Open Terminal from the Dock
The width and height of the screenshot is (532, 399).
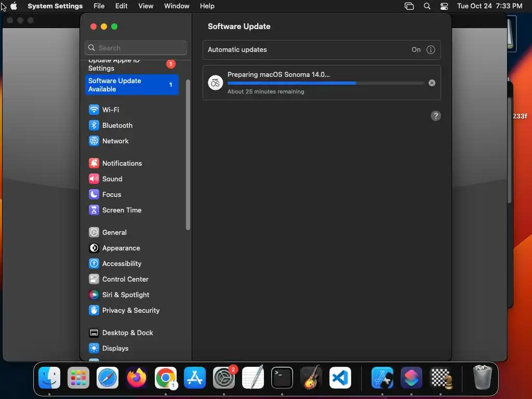point(282,378)
